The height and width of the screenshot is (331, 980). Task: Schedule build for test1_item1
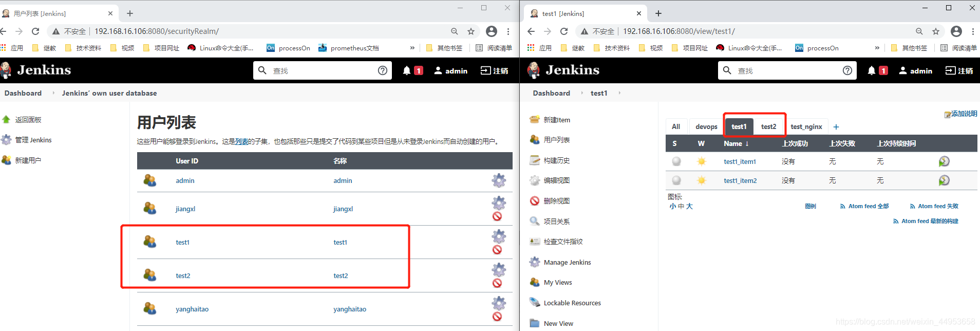tap(944, 161)
